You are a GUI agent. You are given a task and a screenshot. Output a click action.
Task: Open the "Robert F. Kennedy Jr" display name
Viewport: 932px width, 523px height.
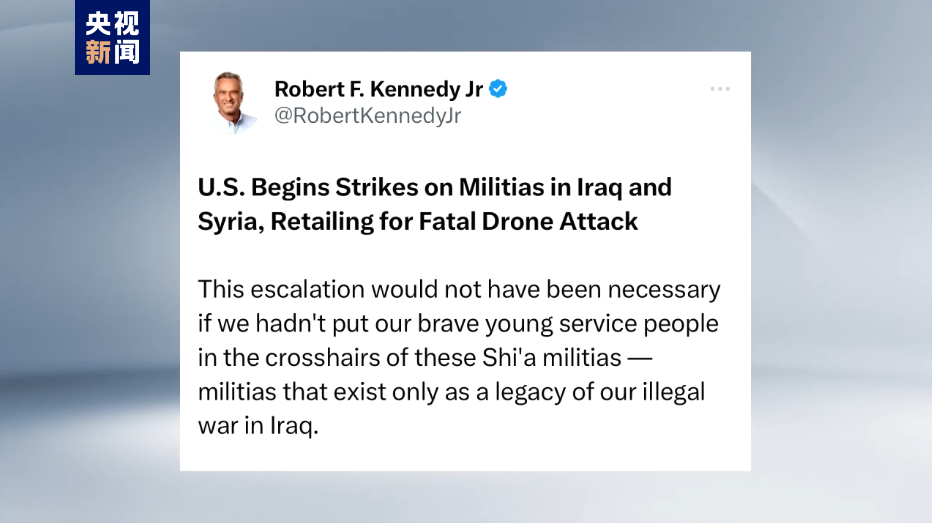coord(378,89)
